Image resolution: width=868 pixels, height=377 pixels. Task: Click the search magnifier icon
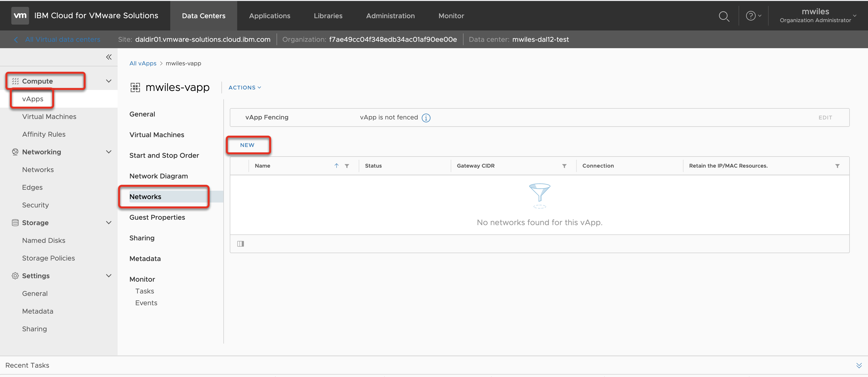click(x=723, y=16)
